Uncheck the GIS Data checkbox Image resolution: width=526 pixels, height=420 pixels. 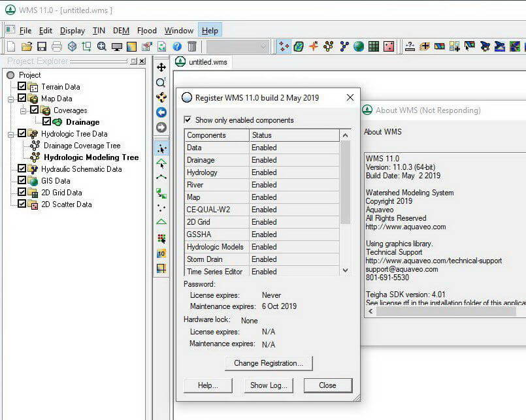(22, 181)
